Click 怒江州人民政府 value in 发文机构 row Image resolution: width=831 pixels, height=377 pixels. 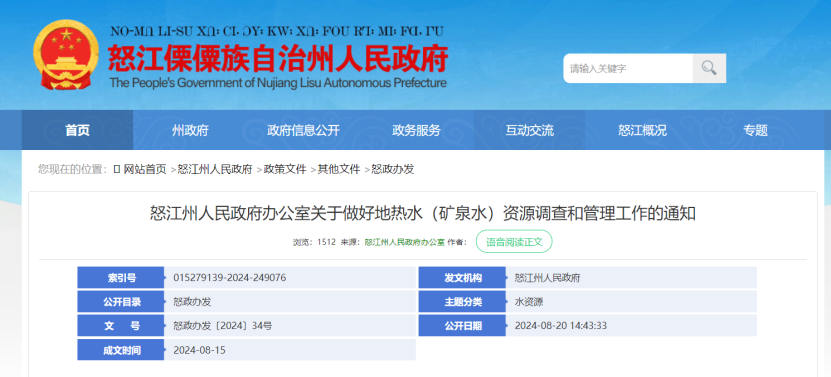(547, 278)
